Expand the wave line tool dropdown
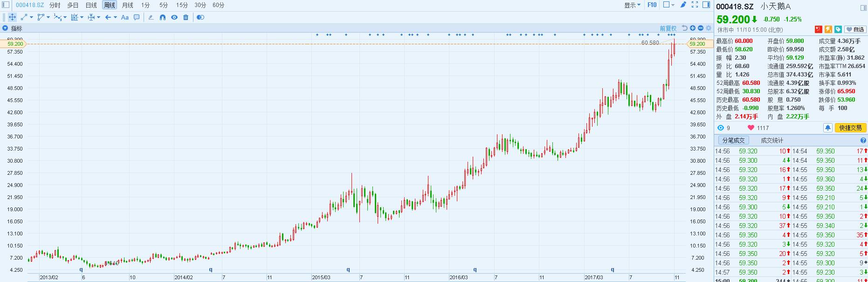 [65, 17]
